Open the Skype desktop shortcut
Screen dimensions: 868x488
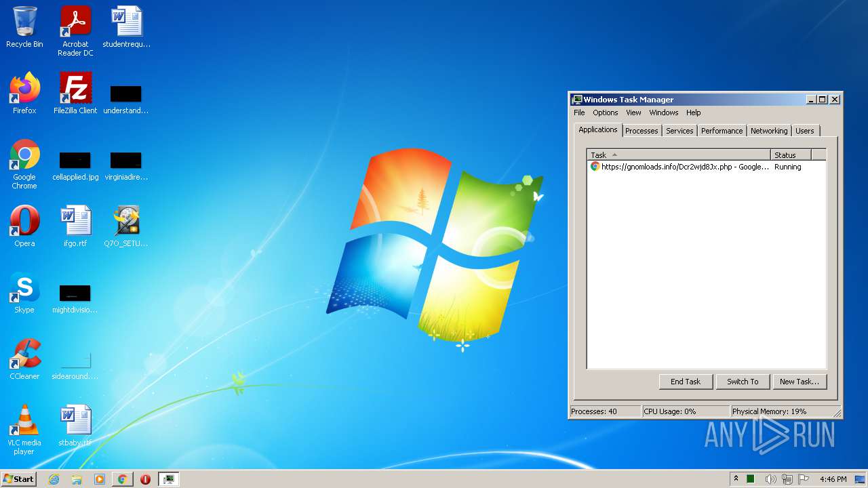tap(24, 293)
